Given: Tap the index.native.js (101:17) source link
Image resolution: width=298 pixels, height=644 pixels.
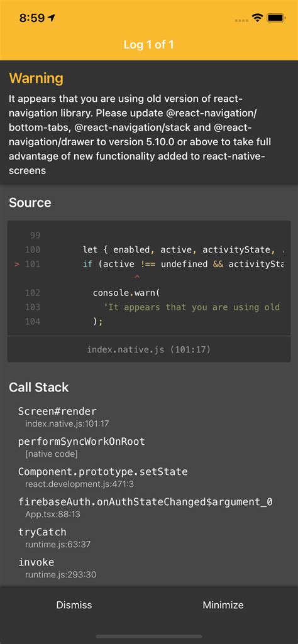Looking at the screenshot, I should click(149, 349).
